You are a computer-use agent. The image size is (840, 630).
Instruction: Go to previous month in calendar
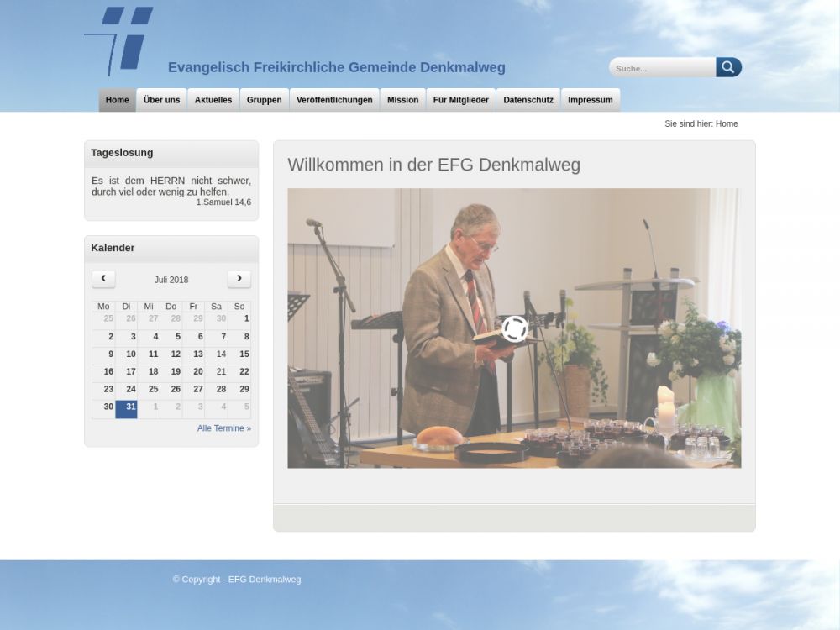coord(103,279)
